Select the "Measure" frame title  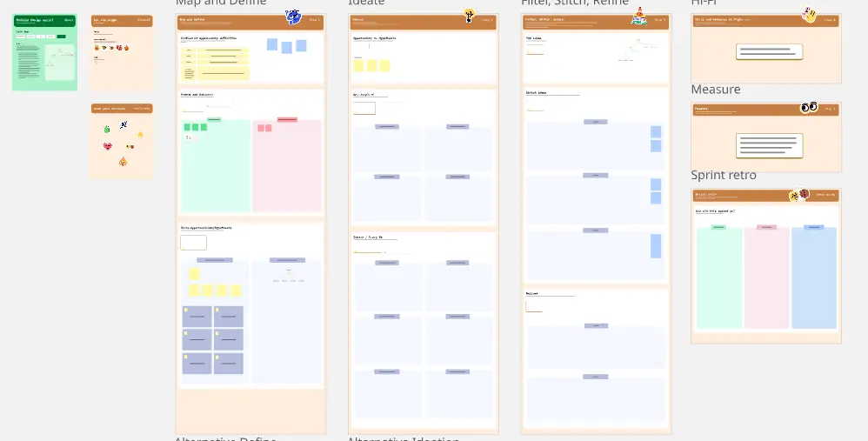[715, 89]
